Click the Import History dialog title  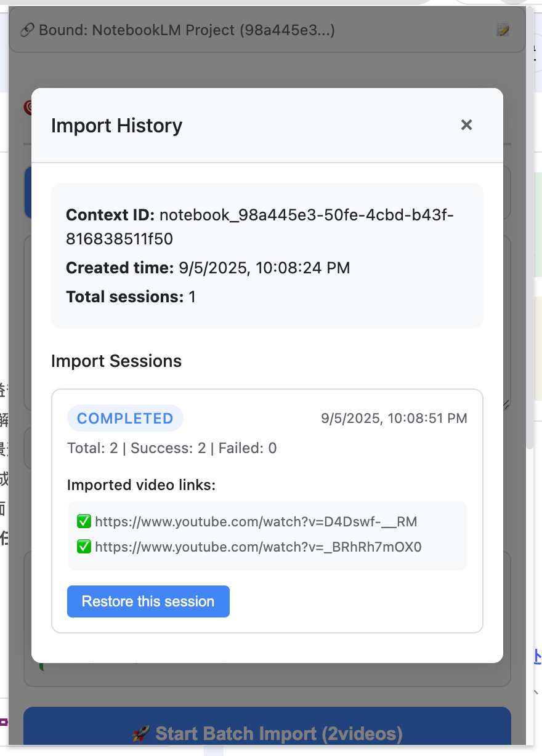pos(116,125)
